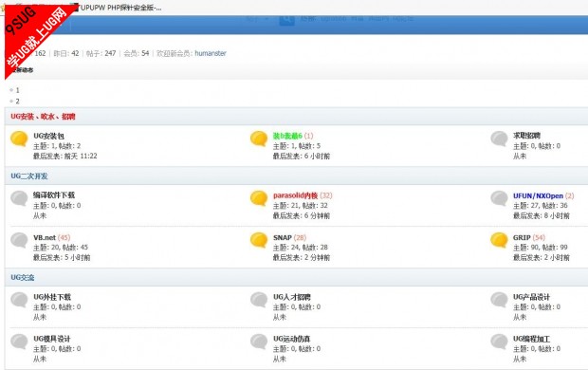Click the gray bubble icon beside UG编程加工
588x370 pixels.
click(x=499, y=342)
